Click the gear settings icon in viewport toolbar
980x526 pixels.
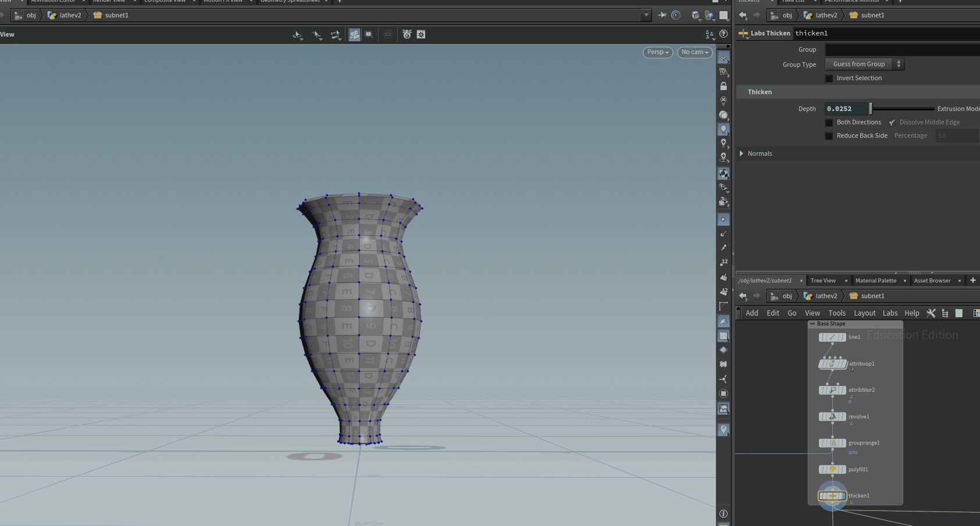421,35
